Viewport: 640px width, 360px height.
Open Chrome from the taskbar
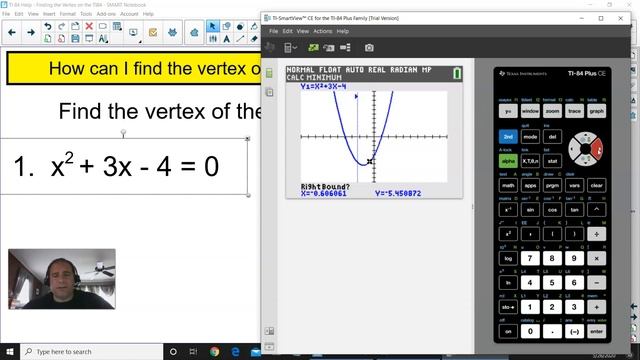(214, 351)
